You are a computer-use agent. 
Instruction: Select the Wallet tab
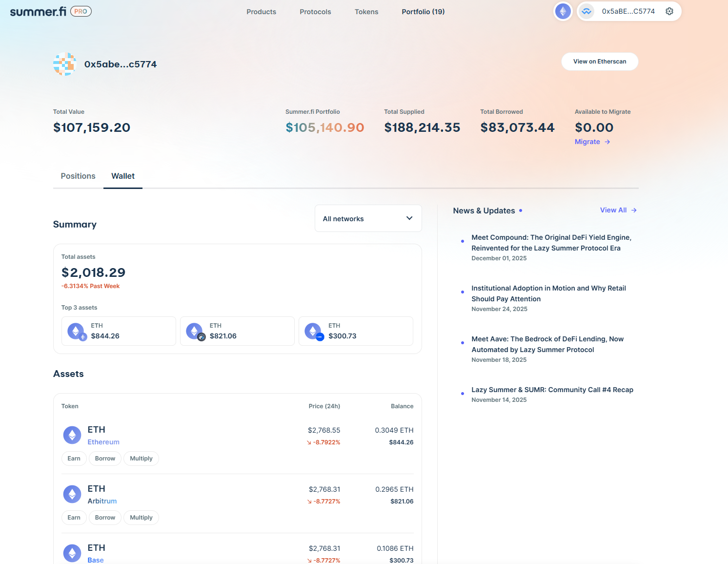(123, 176)
